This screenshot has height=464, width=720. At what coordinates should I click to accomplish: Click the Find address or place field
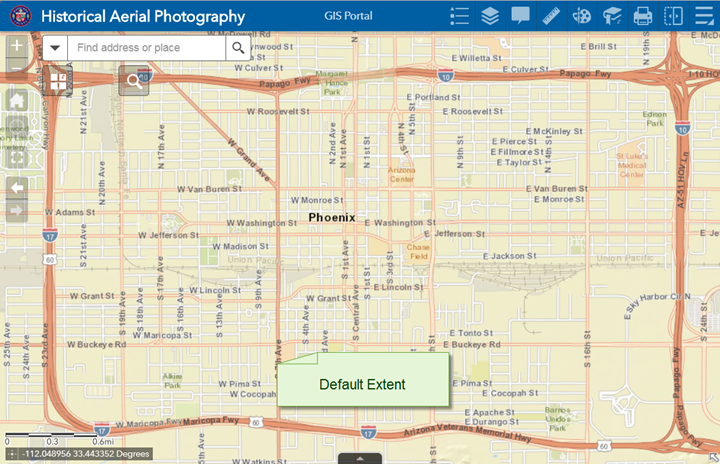pos(147,47)
